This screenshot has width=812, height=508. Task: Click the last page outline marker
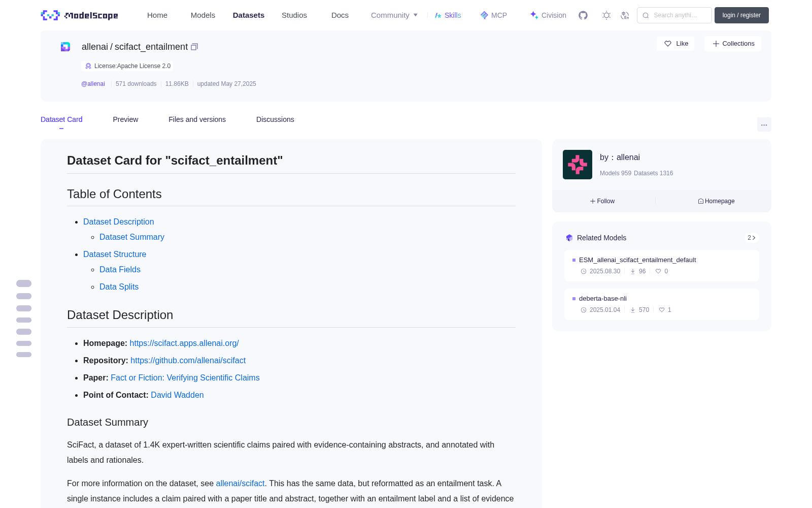(x=24, y=355)
